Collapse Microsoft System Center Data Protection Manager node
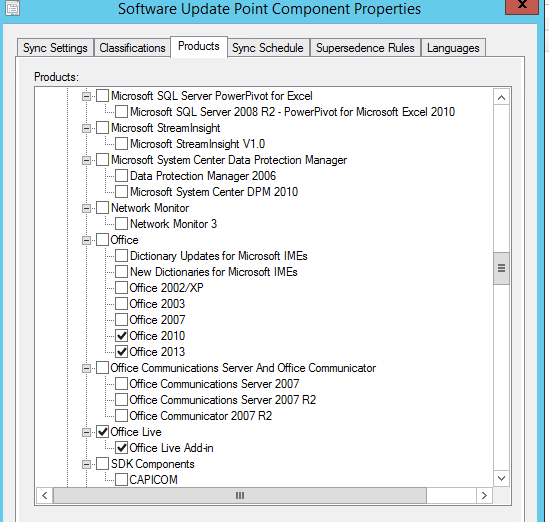 pyautogui.click(x=86, y=160)
